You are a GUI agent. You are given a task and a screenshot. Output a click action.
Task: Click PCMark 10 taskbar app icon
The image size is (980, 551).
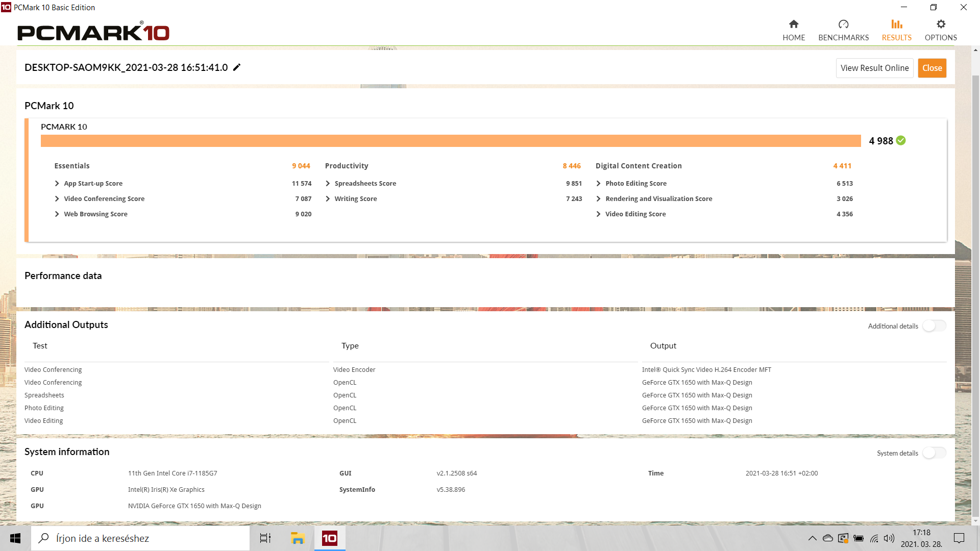coord(330,538)
